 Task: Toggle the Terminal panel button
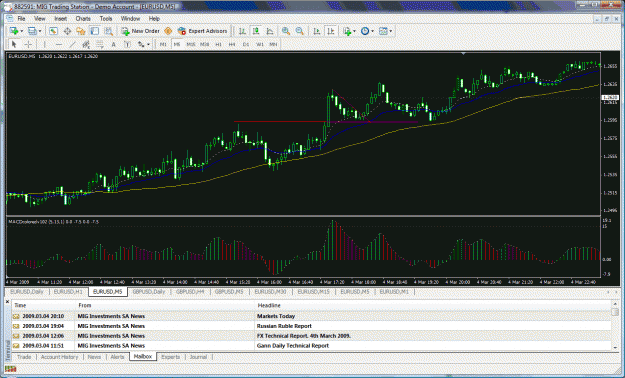point(94,31)
